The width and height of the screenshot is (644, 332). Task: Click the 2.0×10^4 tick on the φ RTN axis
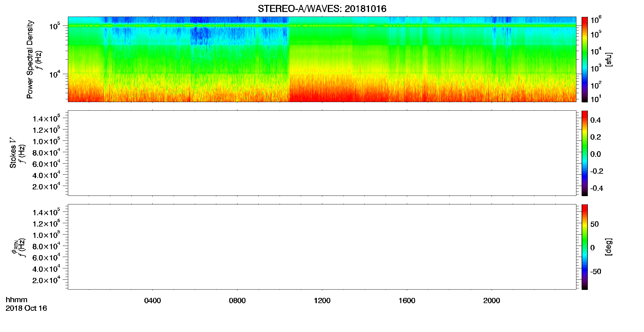[46, 280]
